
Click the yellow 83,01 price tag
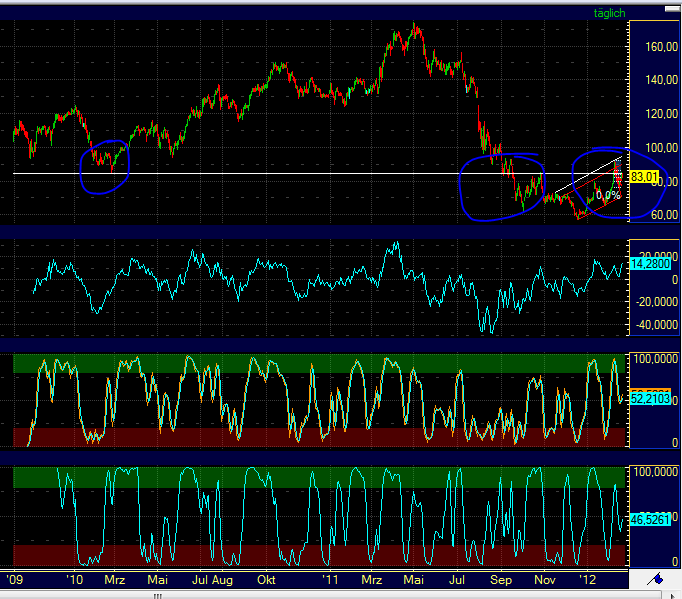click(x=644, y=177)
